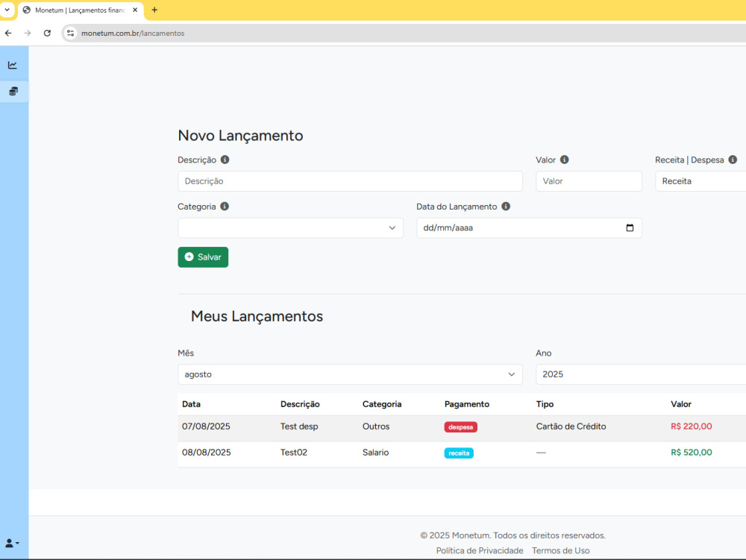Click the R$ 520,00 value

click(x=692, y=453)
